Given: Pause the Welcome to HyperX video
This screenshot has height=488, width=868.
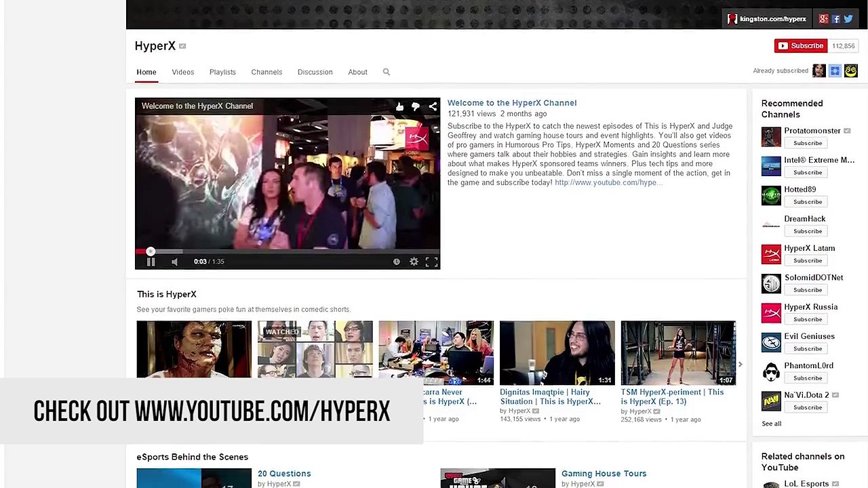Looking at the screenshot, I should 151,262.
